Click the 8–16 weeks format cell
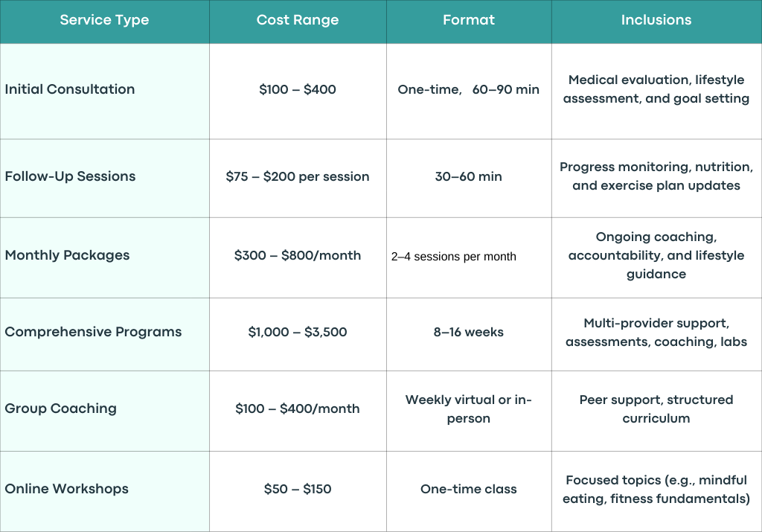Viewport: 762px width, 532px height. [469, 334]
